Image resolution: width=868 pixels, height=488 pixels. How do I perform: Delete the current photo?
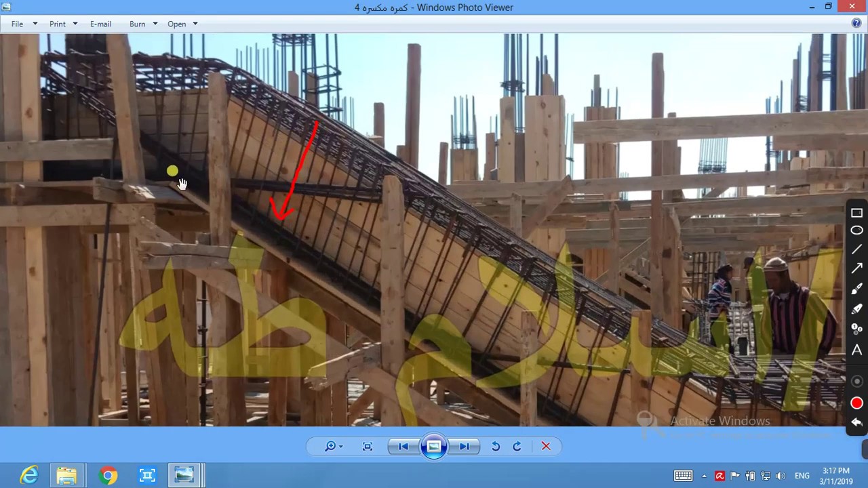point(546,446)
